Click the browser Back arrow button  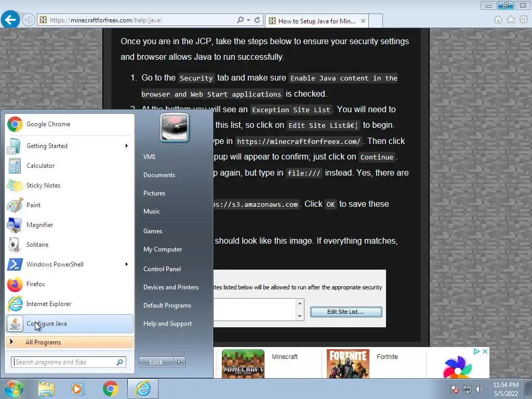[x=10, y=19]
